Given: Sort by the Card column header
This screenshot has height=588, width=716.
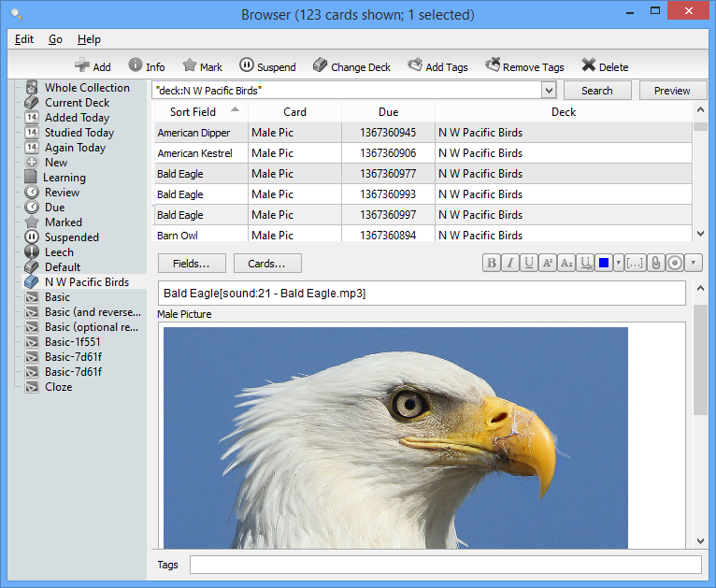Looking at the screenshot, I should tap(294, 112).
